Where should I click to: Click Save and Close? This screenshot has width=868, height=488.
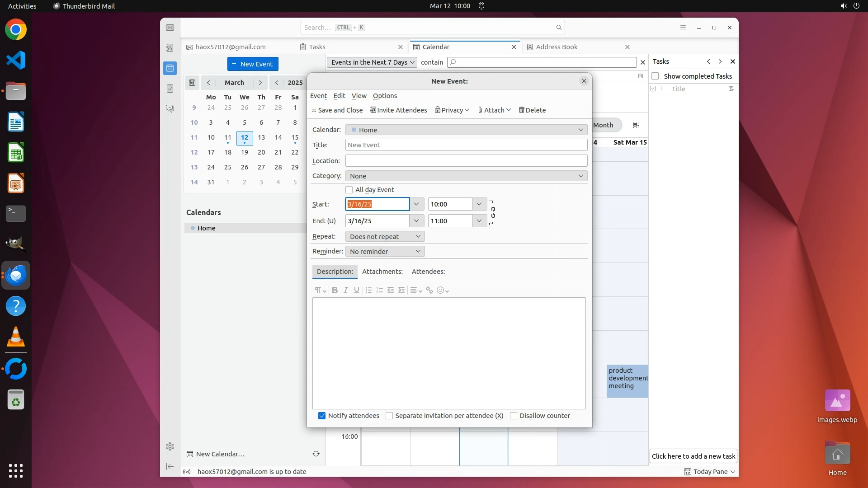click(337, 110)
